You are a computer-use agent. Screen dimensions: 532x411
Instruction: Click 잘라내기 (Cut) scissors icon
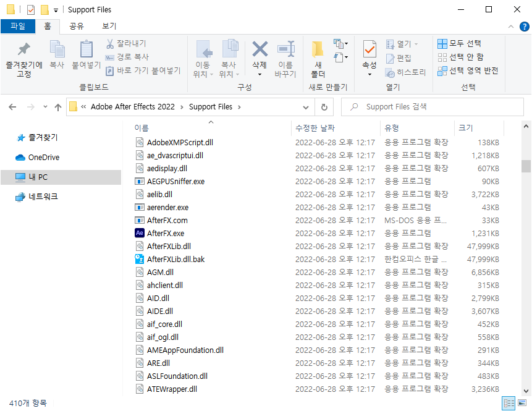click(x=110, y=44)
